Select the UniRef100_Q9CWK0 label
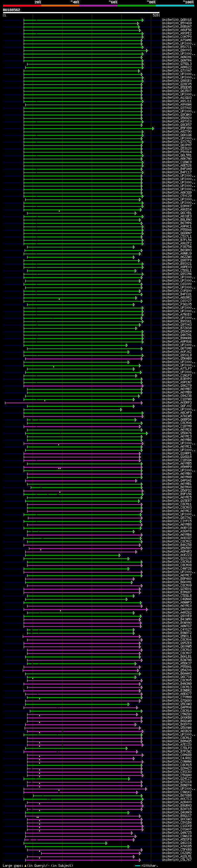 click(x=177, y=115)
